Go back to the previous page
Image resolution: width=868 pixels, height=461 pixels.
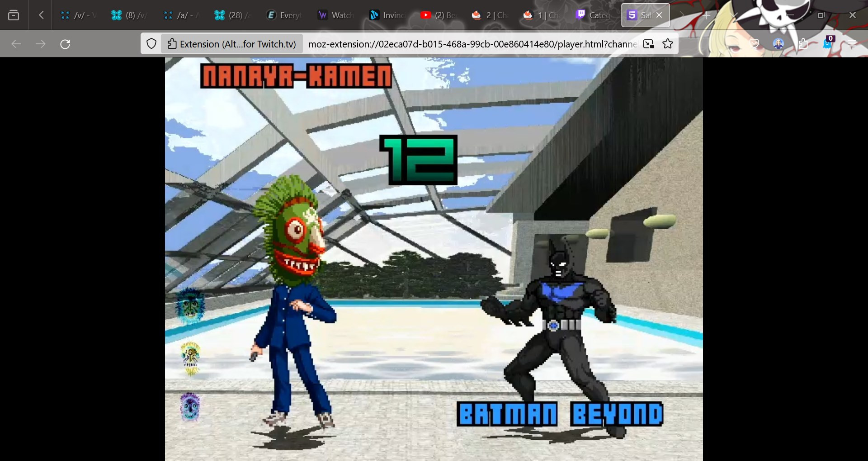[16, 44]
